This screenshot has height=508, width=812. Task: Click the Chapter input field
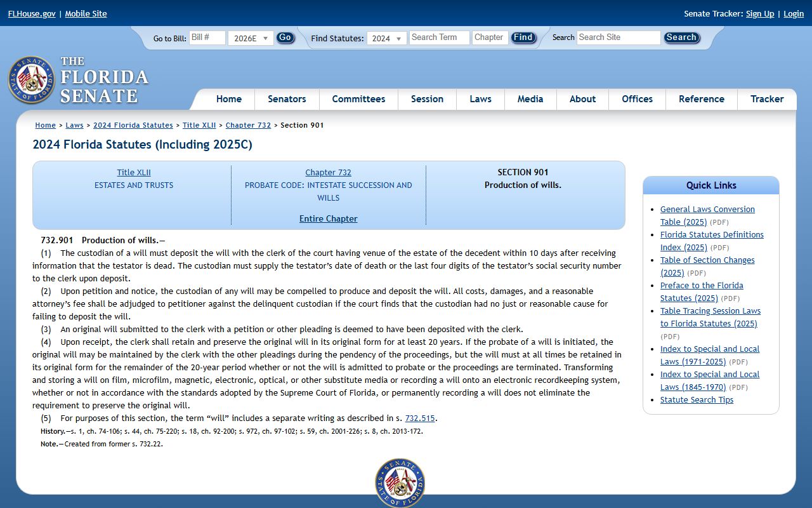click(x=490, y=37)
